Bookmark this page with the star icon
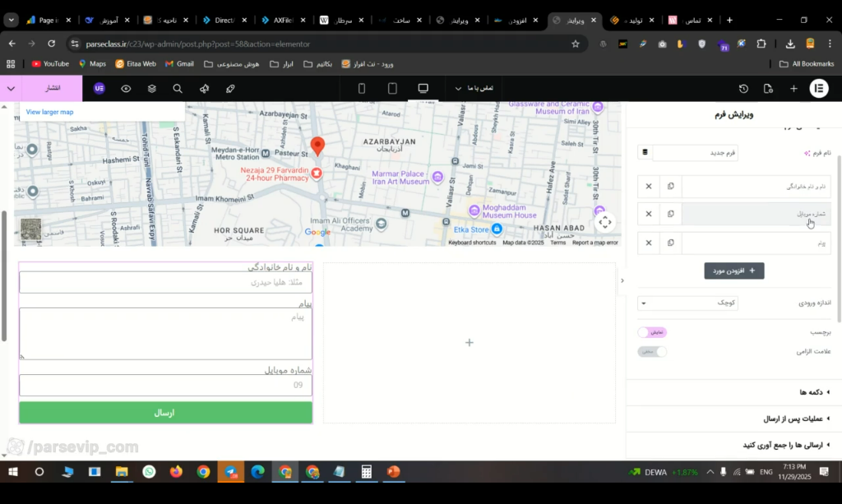The width and height of the screenshot is (842, 504). pyautogui.click(x=576, y=44)
